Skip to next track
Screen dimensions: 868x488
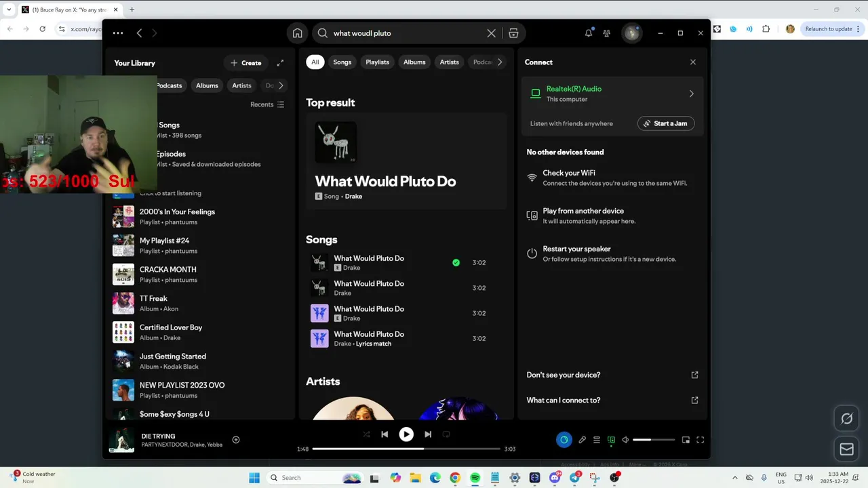[x=428, y=434]
